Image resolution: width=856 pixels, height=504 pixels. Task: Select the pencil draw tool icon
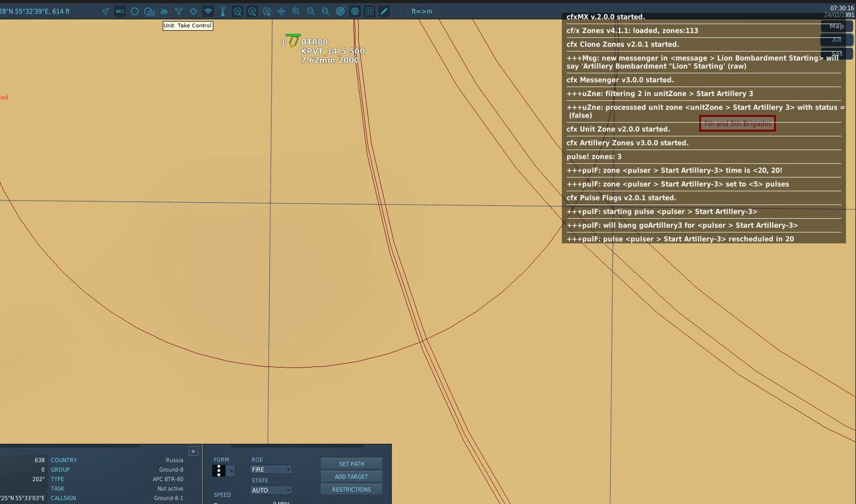pos(384,11)
